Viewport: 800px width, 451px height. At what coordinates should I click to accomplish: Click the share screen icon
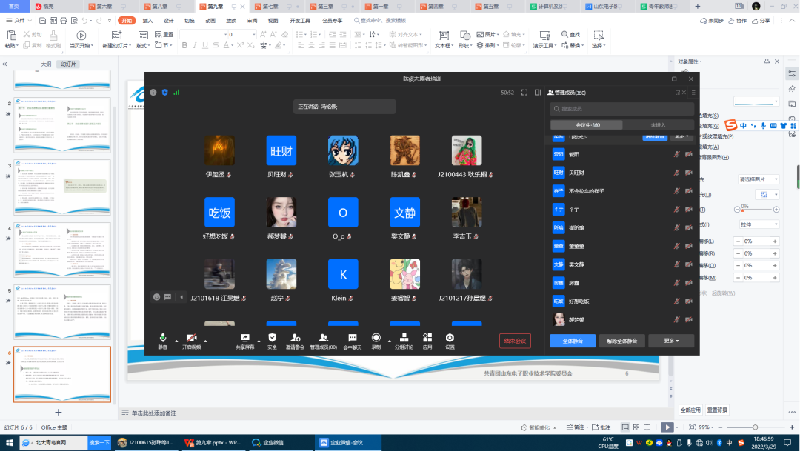(x=245, y=338)
